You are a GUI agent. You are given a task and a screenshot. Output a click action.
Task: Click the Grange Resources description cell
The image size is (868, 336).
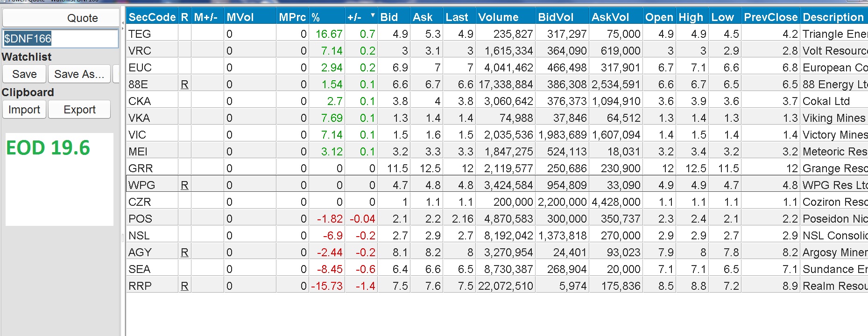[835, 168]
